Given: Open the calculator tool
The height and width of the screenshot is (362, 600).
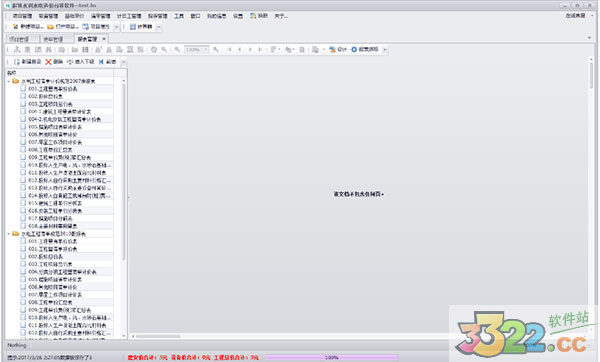Looking at the screenshot, I should (141, 26).
